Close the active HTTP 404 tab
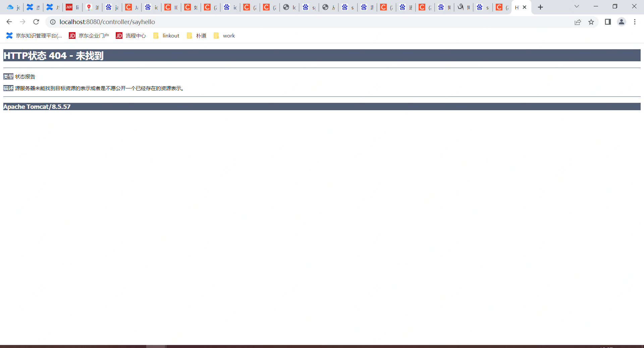 pos(525,7)
